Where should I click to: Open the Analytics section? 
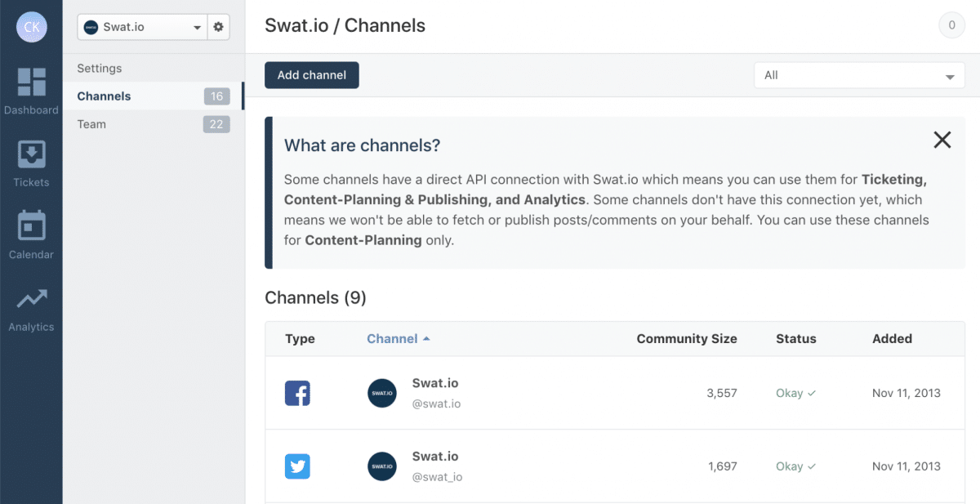31,309
